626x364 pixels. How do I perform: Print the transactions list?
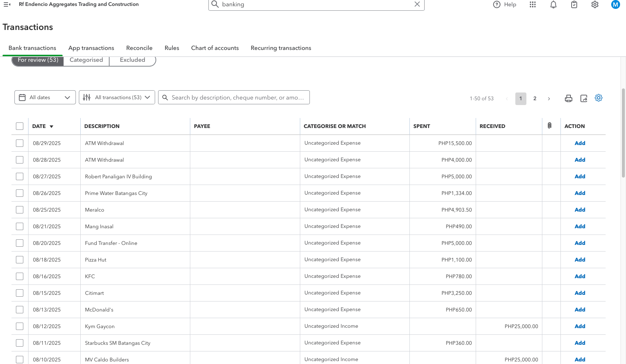pos(569,98)
